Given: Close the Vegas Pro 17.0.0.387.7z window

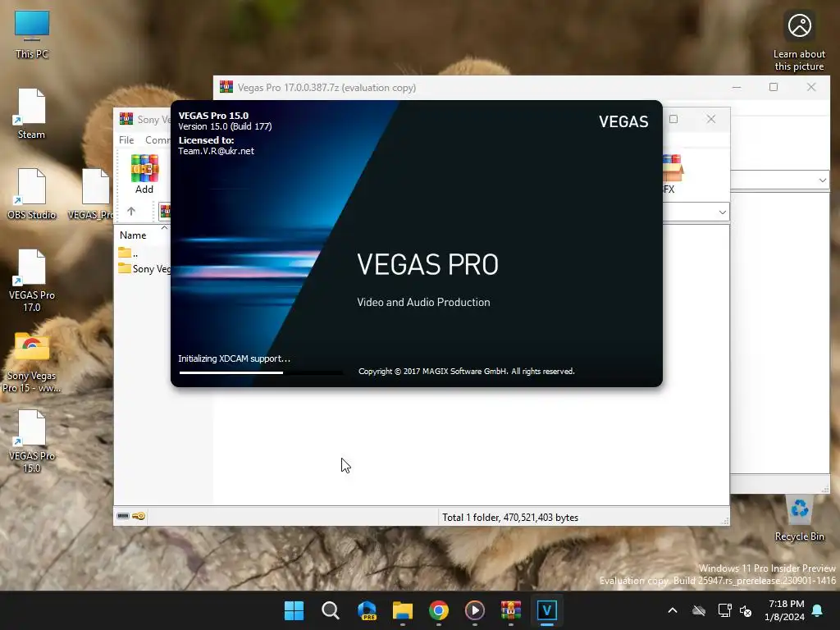Looking at the screenshot, I should 811,87.
